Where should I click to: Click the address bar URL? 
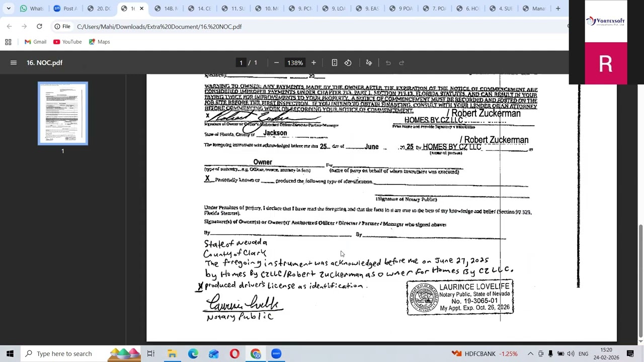(159, 26)
